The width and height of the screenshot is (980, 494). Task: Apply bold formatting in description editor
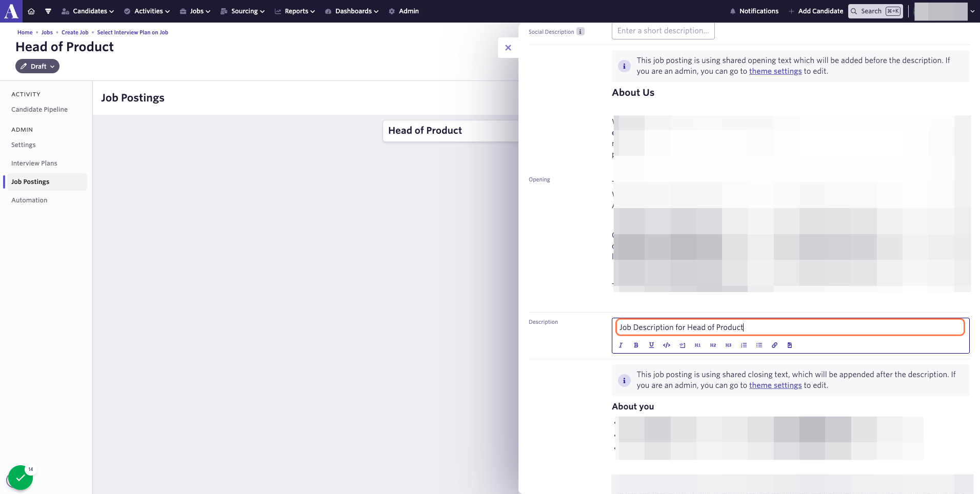point(636,345)
